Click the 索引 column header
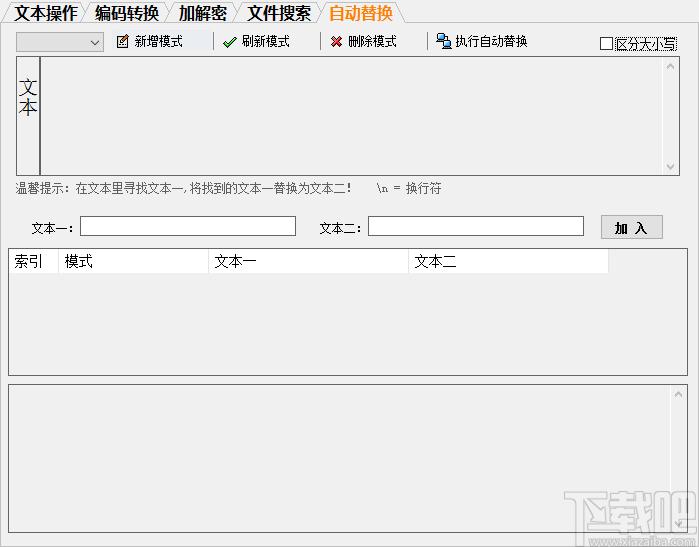This screenshot has width=699, height=547. click(x=34, y=261)
